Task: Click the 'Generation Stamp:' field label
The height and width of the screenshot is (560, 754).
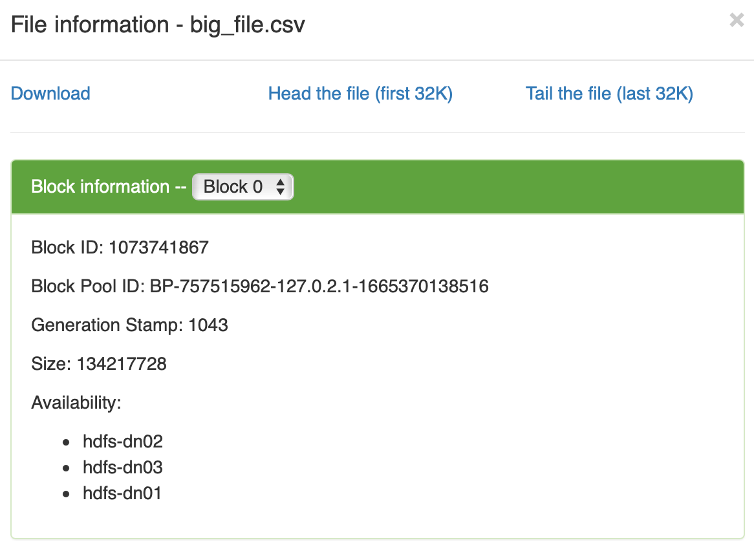Action: coord(107,325)
